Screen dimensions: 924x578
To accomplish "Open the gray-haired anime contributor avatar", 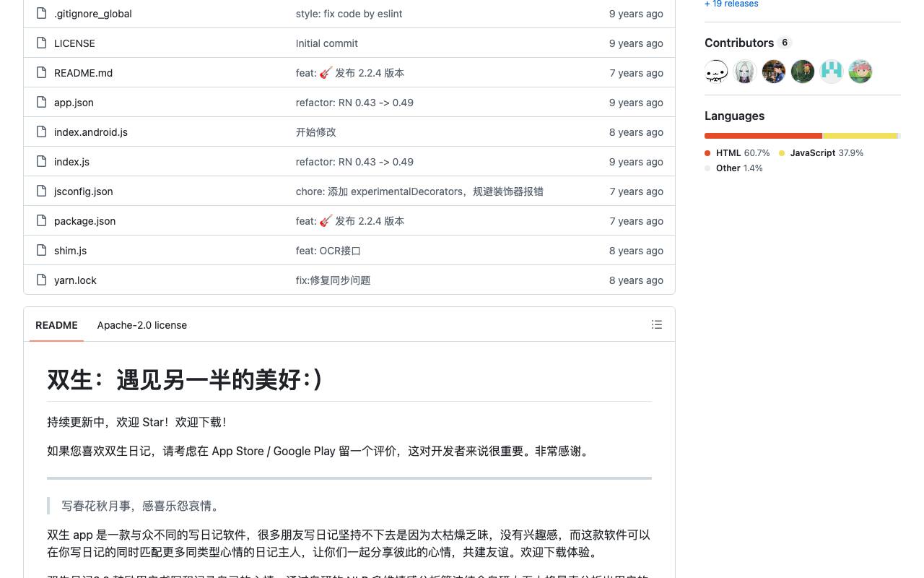I will tap(745, 72).
